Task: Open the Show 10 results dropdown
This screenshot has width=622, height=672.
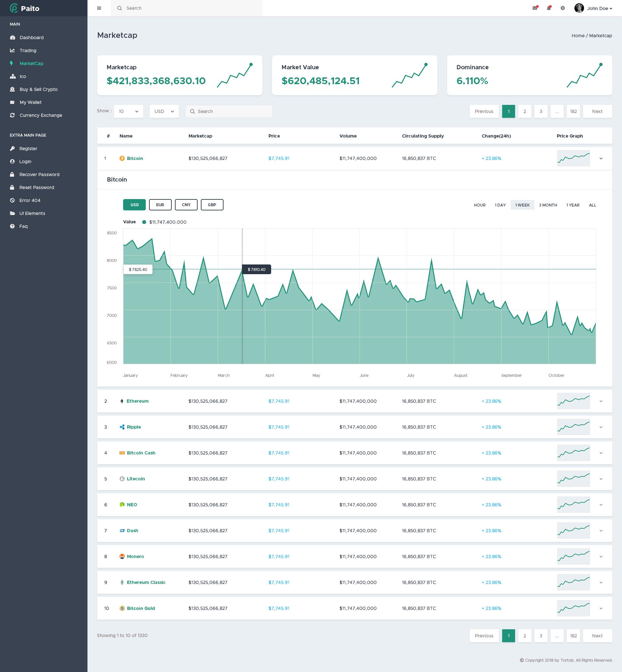Action: coord(128,111)
